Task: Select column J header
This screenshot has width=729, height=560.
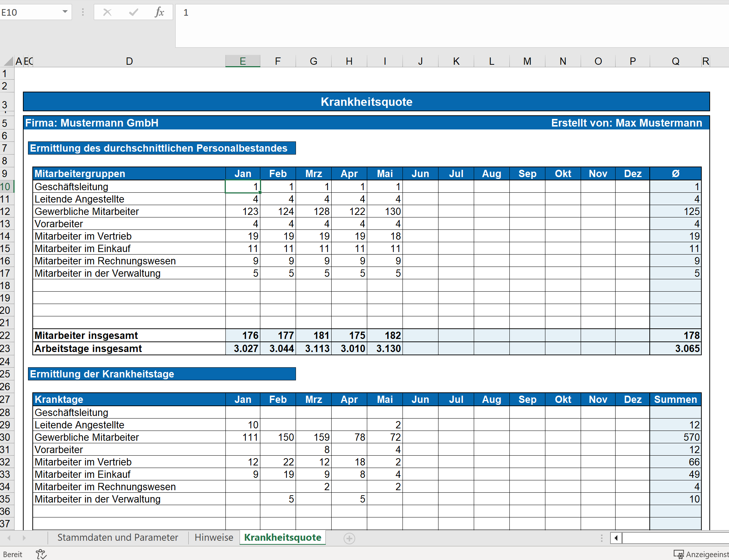Action: 420,61
